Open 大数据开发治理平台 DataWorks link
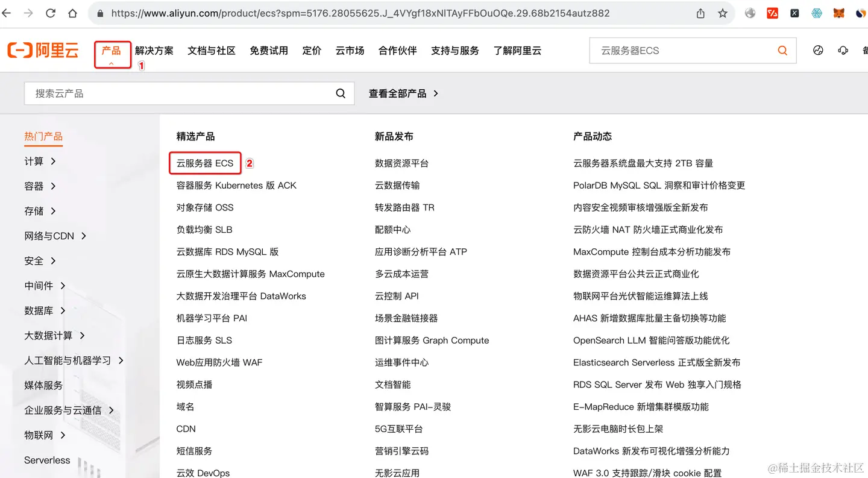This screenshot has height=478, width=868. [241, 296]
